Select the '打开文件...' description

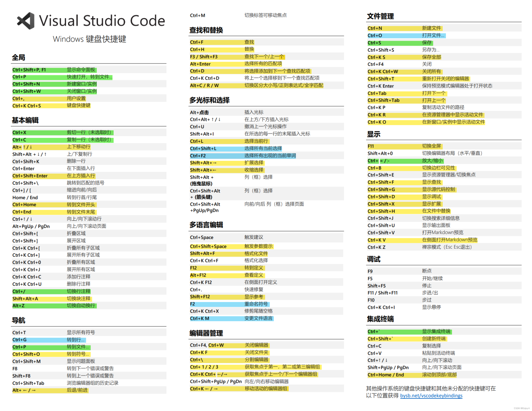pyautogui.click(x=433, y=35)
